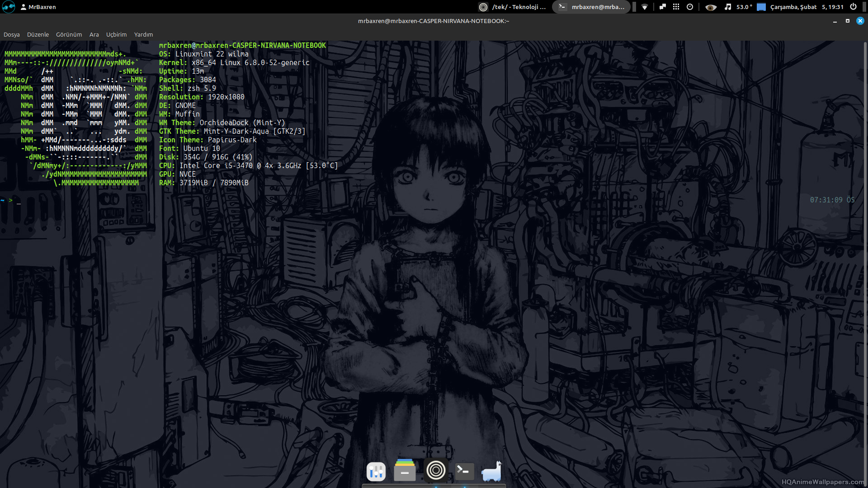The width and height of the screenshot is (868, 488).
Task: Switch to the /tek/ - Teknoloji browser window
Action: coord(513,7)
